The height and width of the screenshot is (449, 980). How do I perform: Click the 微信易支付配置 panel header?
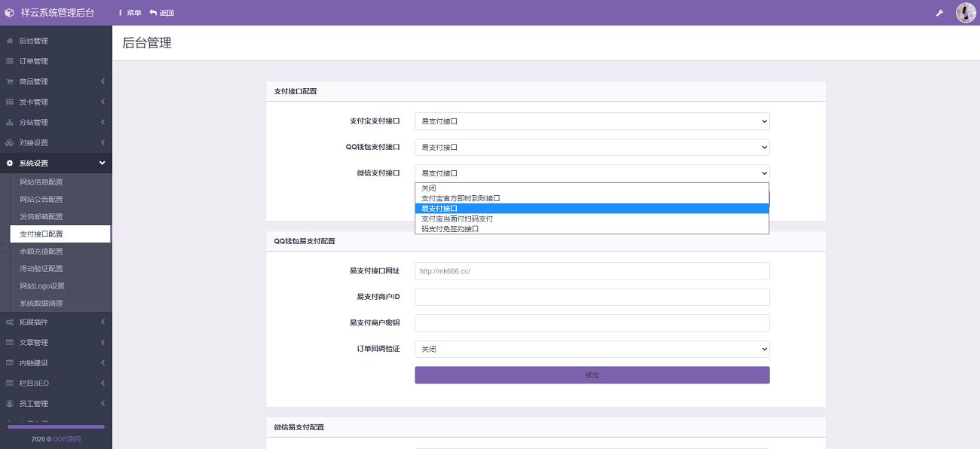click(546, 427)
